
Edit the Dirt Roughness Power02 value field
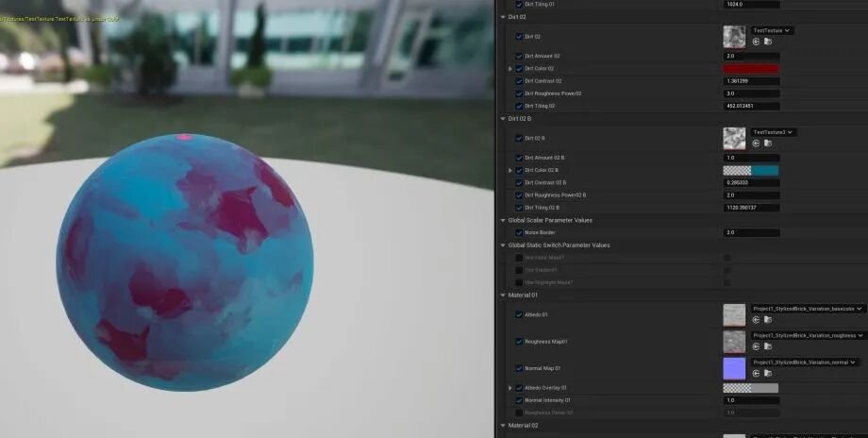[751, 93]
